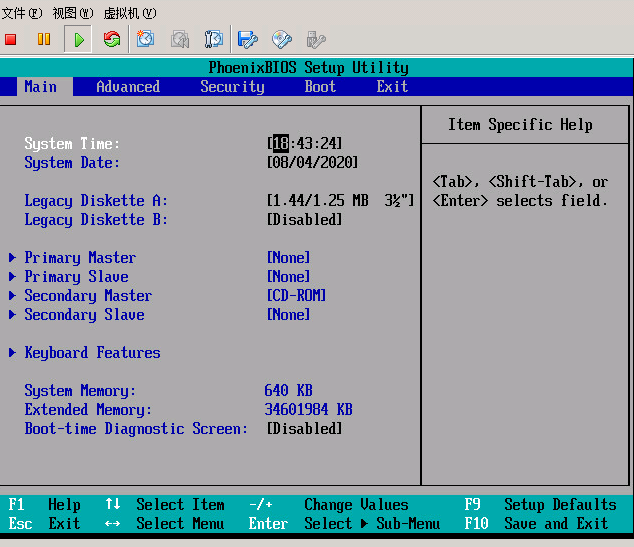
Task: Click the Secondary Slave label
Action: click(84, 315)
